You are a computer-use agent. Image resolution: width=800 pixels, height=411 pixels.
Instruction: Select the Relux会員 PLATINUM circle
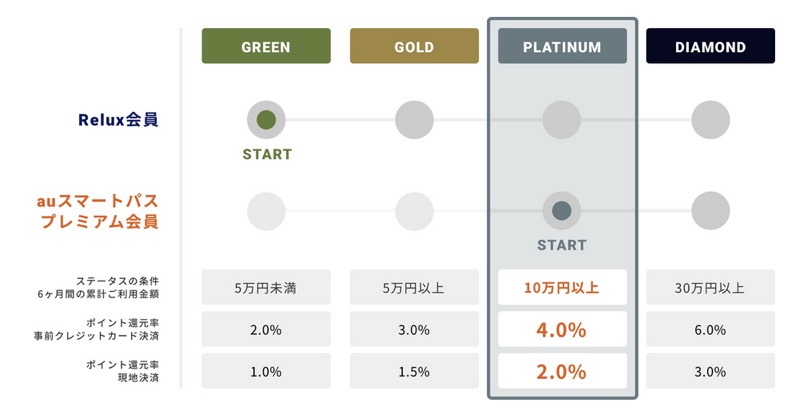[x=562, y=120]
